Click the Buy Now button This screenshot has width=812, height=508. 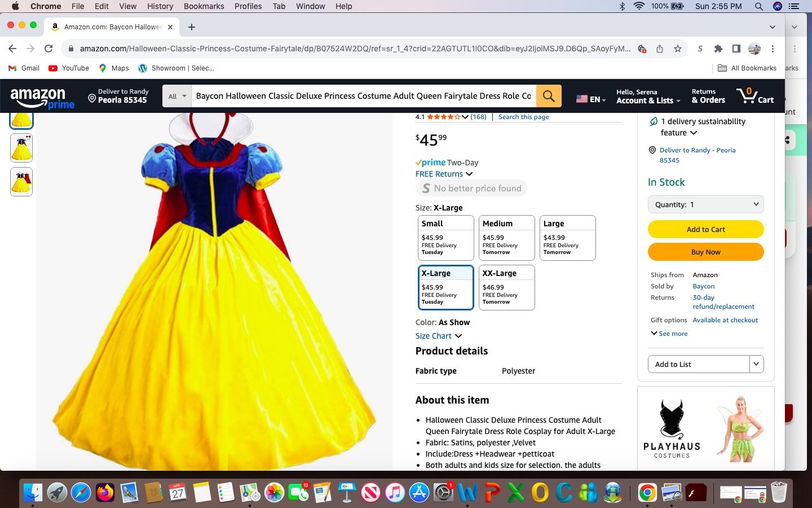(706, 252)
